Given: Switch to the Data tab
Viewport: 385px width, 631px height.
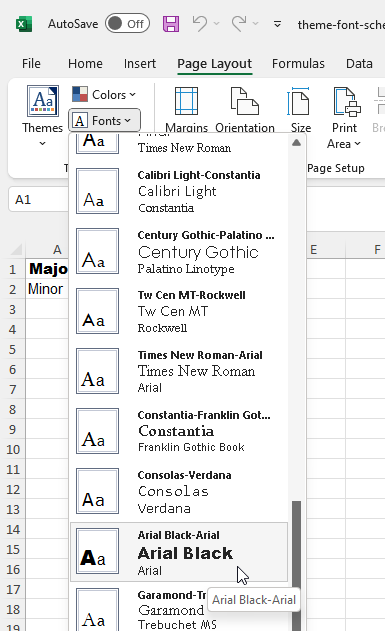Looking at the screenshot, I should tap(359, 64).
